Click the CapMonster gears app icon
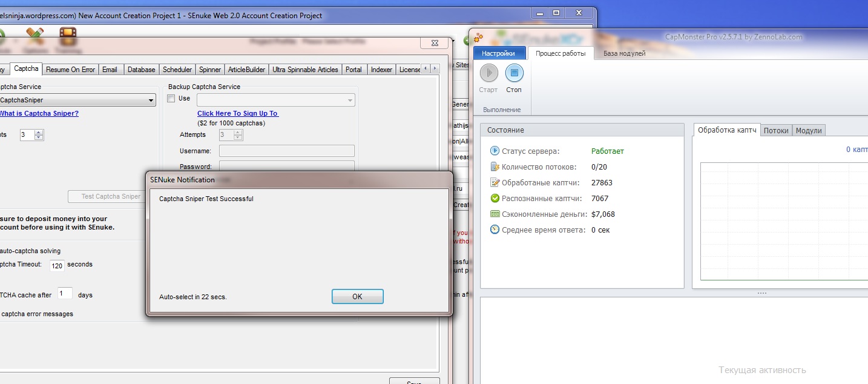This screenshot has height=384, width=868. point(478,38)
